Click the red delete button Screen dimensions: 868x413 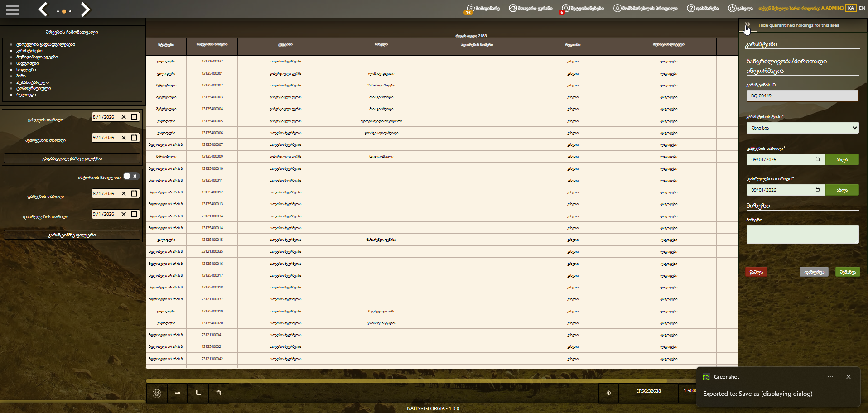tap(756, 272)
